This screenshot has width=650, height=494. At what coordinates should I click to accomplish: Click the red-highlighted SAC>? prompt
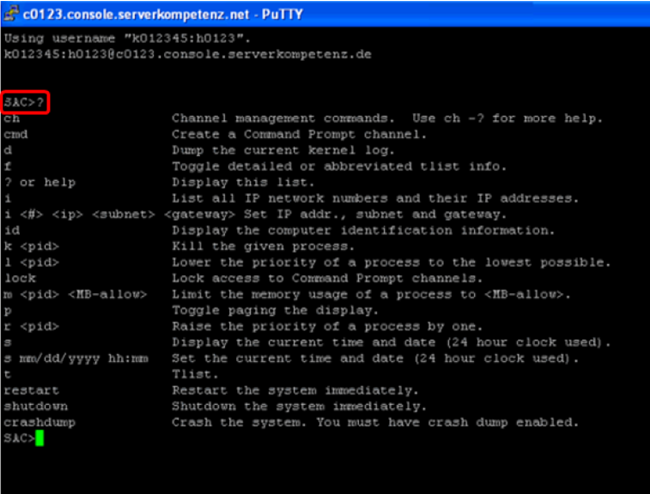tap(25, 102)
